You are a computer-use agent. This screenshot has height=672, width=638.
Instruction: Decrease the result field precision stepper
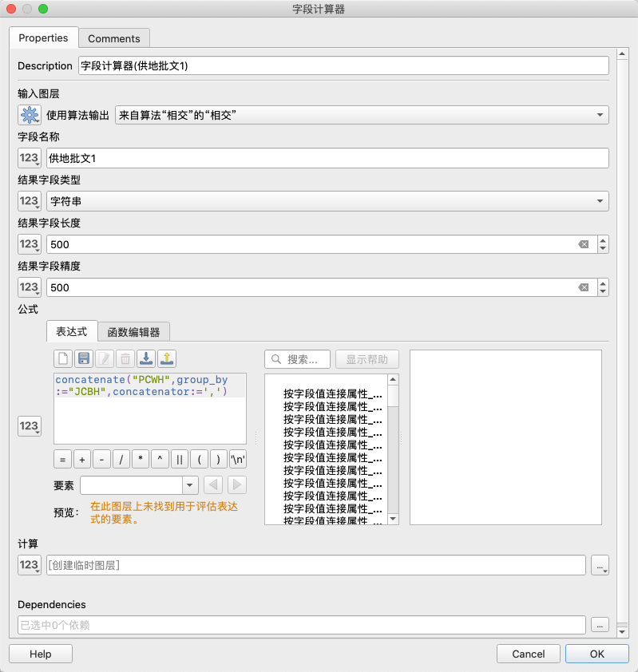pyautogui.click(x=604, y=291)
